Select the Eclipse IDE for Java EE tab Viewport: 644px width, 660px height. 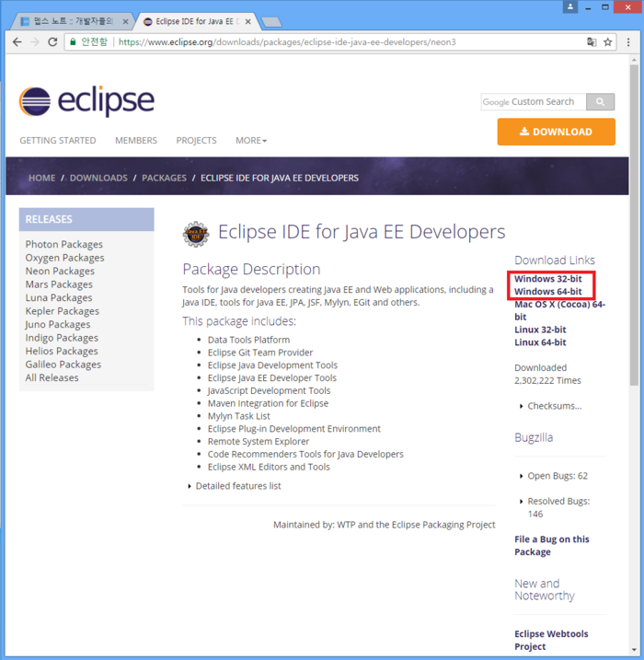196,21
